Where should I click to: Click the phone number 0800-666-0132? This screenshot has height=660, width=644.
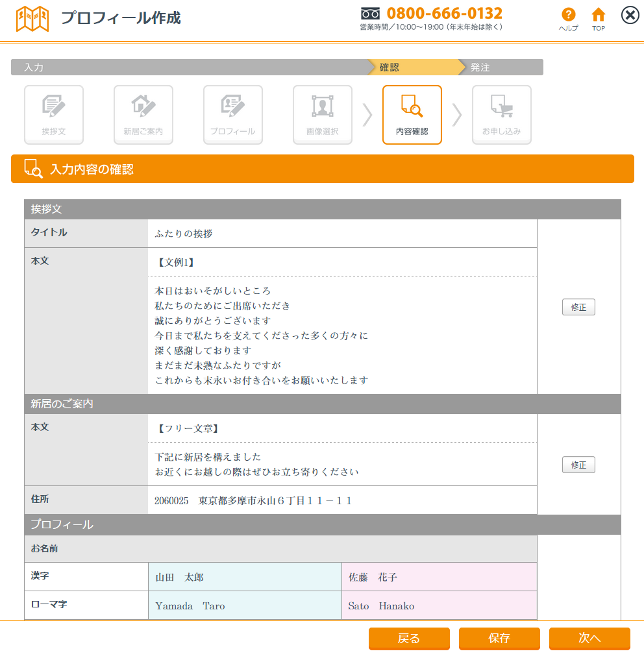(444, 14)
